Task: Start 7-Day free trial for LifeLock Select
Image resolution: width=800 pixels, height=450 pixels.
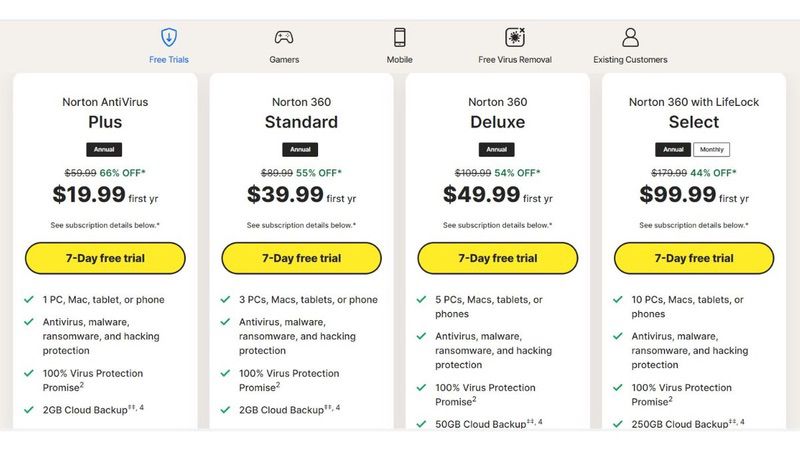Action: coord(694,258)
